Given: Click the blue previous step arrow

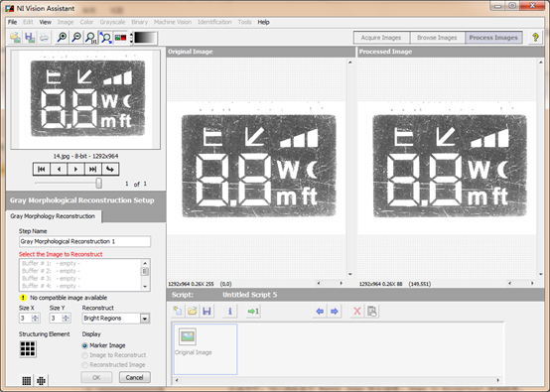Looking at the screenshot, I should [x=320, y=311].
